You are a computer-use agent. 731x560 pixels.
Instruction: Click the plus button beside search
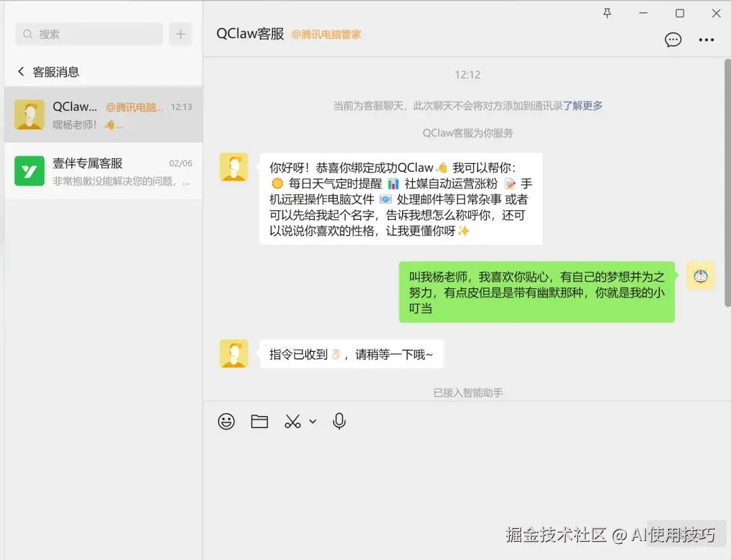181,34
